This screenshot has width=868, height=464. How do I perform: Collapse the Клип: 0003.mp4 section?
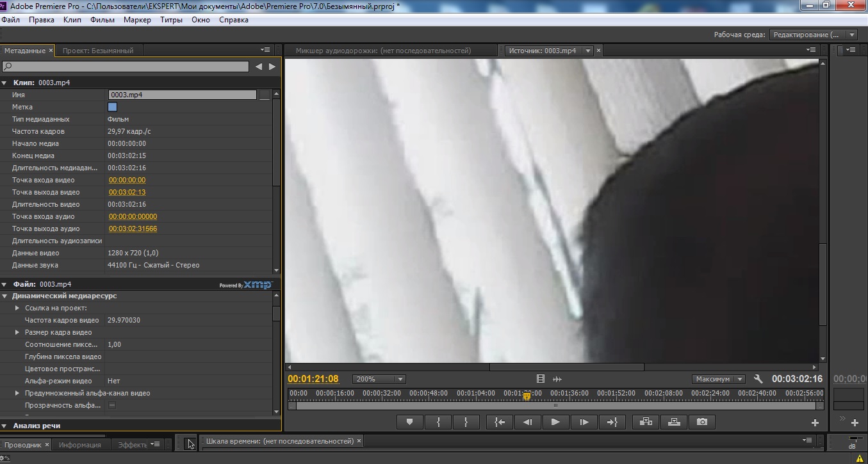4,83
